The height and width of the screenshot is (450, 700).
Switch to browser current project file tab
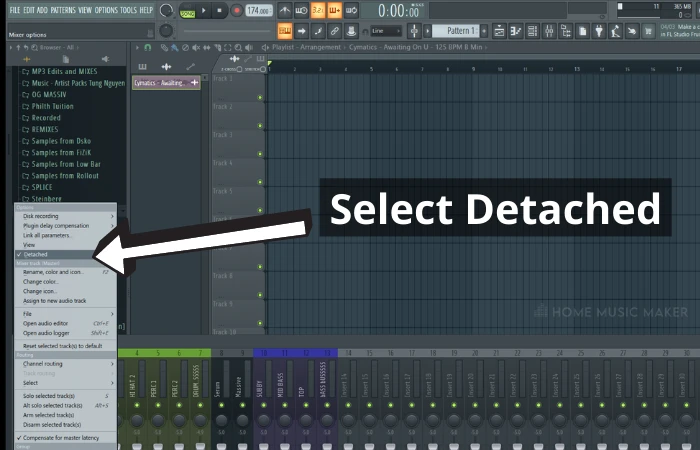pos(66,59)
